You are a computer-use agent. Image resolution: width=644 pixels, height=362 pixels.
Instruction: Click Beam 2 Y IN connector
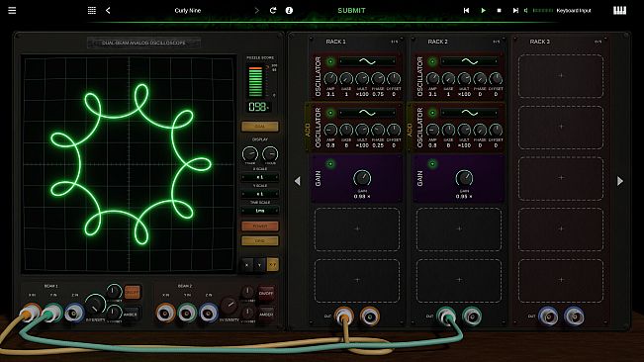click(187, 314)
